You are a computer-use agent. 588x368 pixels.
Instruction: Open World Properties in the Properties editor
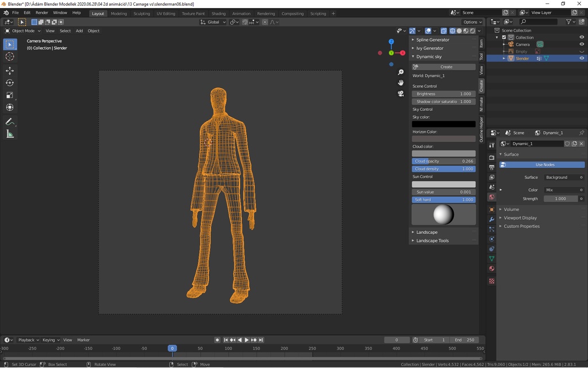pyautogui.click(x=491, y=197)
